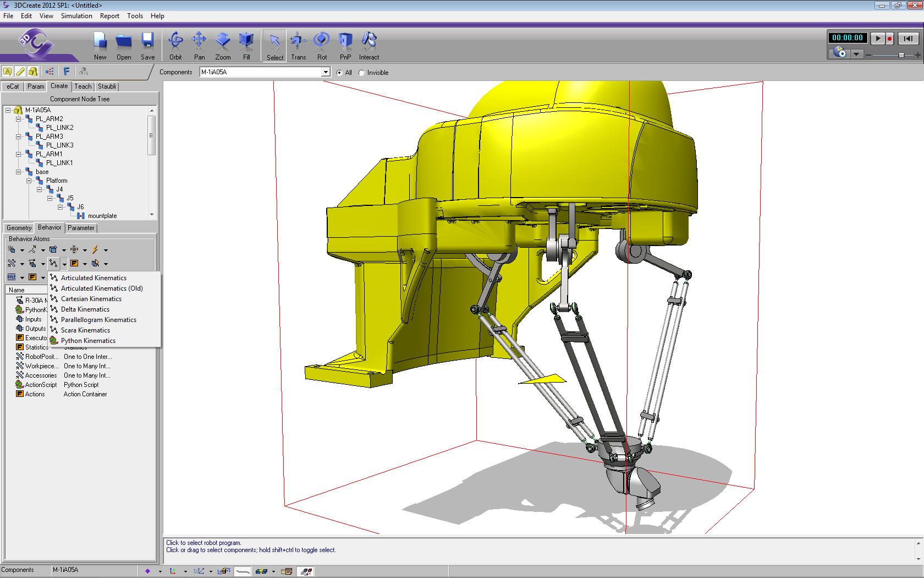Choose Delta Kinematics from the popup menu
The image size is (924, 578).
click(x=85, y=309)
